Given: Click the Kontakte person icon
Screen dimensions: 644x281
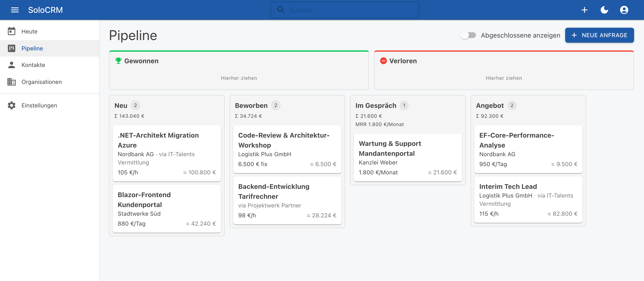Looking at the screenshot, I should (x=12, y=65).
